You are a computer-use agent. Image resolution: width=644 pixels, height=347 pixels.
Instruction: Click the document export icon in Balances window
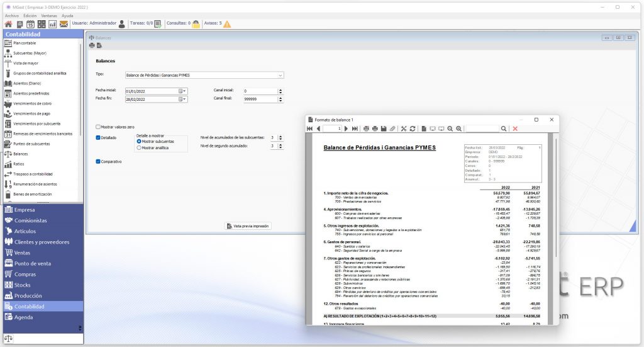(x=99, y=45)
